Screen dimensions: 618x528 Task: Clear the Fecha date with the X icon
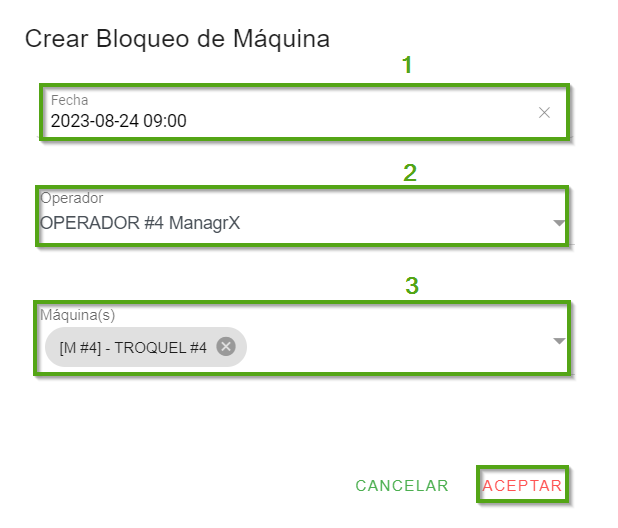coord(544,113)
